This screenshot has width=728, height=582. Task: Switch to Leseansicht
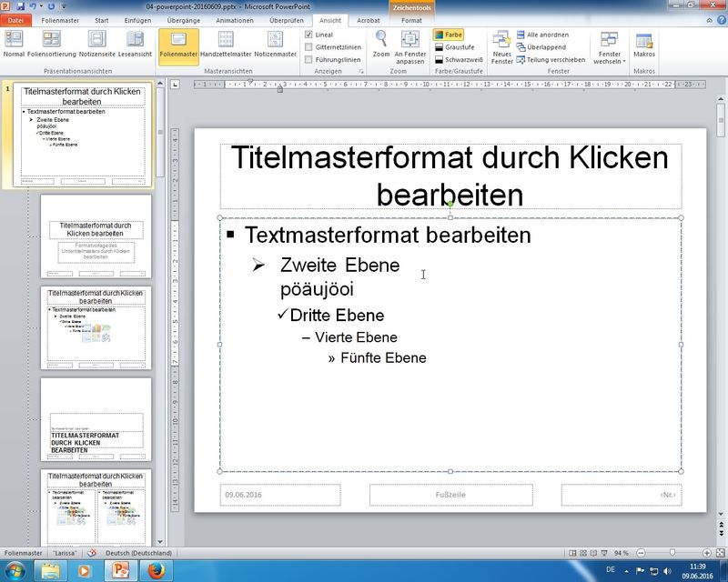point(135,45)
